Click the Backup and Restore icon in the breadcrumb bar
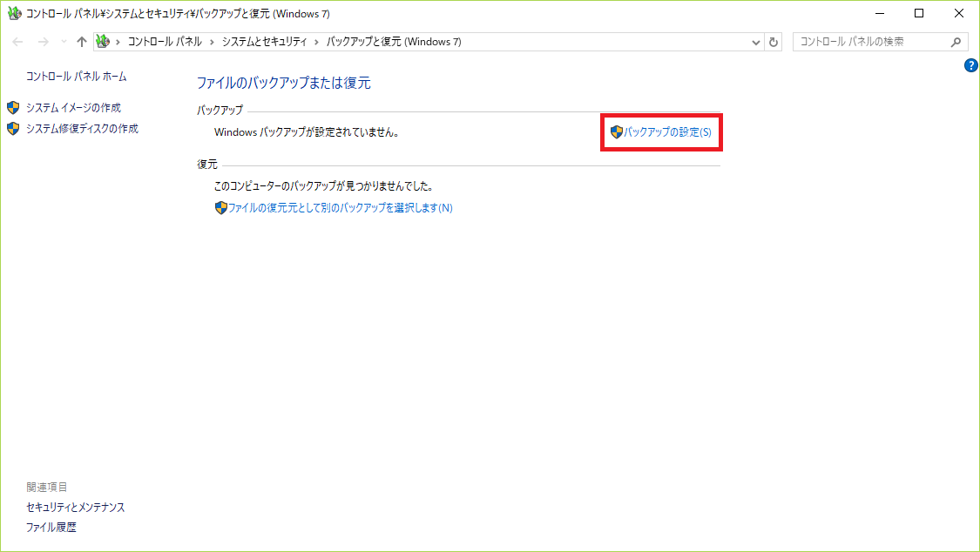Viewport: 980px width, 552px height. (x=102, y=41)
